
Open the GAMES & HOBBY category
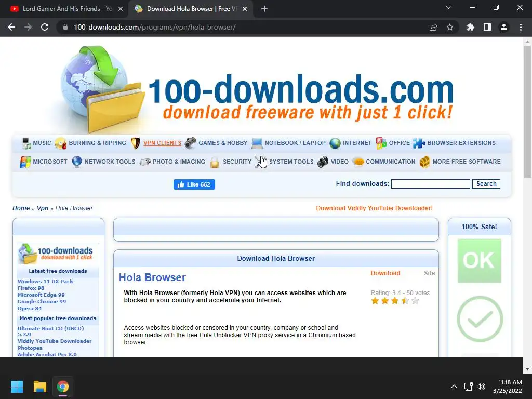tap(223, 143)
